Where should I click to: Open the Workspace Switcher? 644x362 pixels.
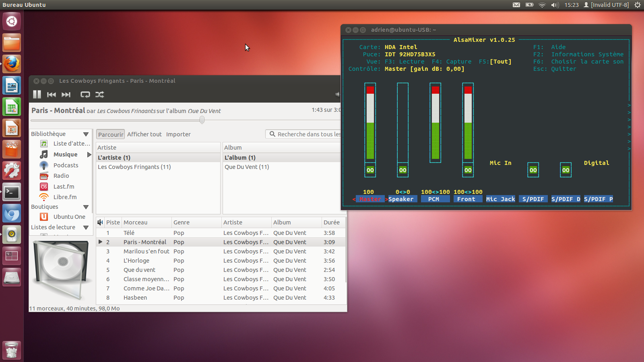[12, 256]
